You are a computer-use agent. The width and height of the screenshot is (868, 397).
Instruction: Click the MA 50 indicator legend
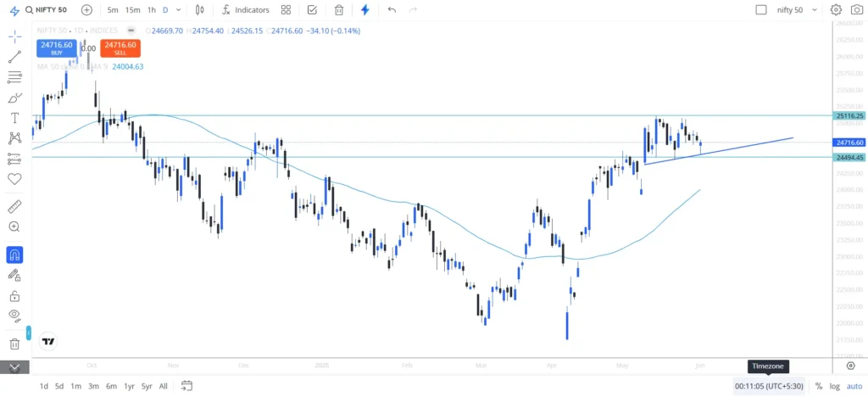[x=72, y=66]
